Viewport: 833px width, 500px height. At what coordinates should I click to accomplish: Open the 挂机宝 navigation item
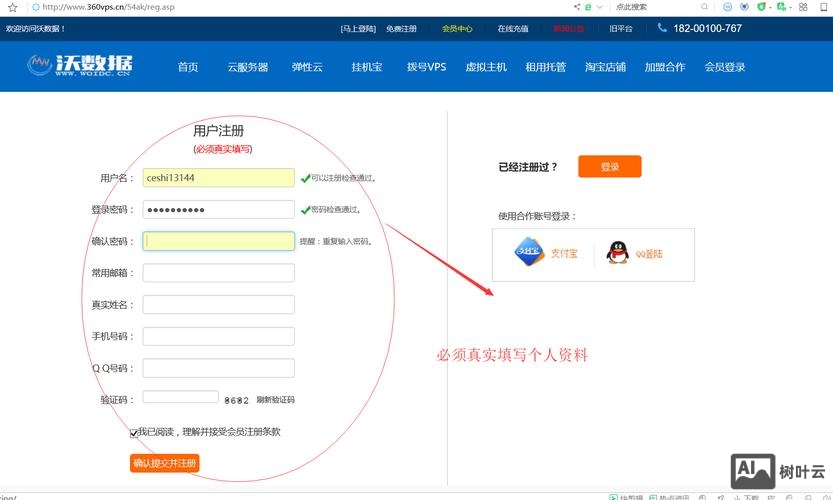click(x=367, y=67)
